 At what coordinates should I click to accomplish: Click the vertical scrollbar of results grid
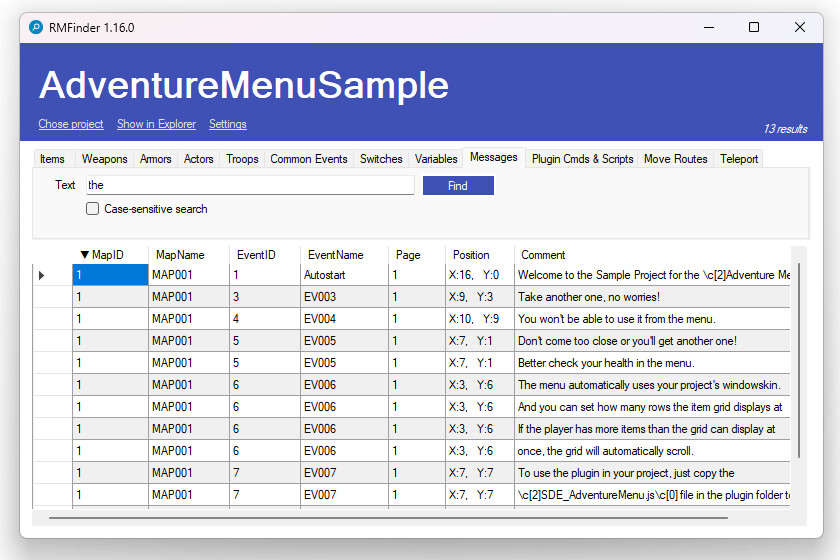coord(798,360)
